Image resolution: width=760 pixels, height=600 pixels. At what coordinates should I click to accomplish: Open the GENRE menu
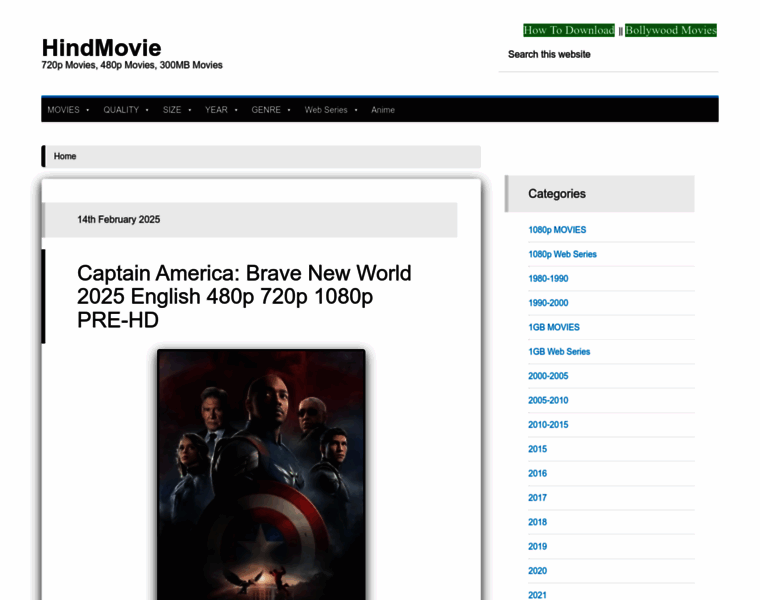click(270, 110)
